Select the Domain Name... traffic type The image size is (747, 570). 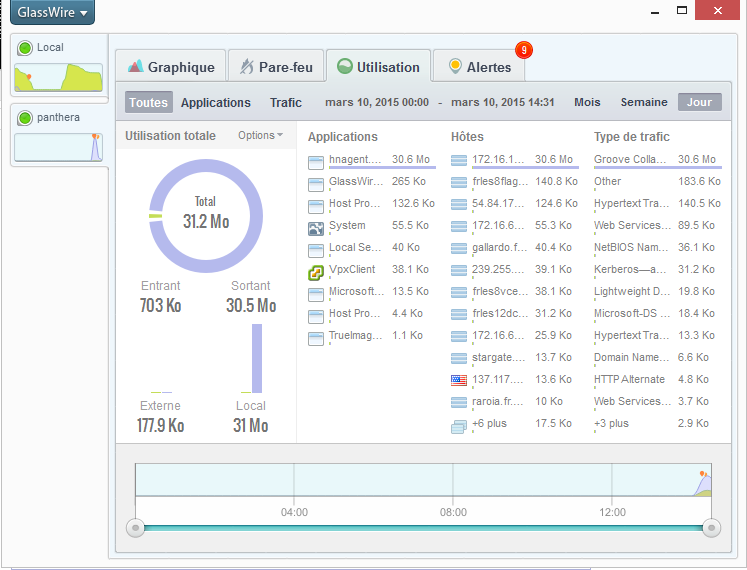pyautogui.click(x=633, y=357)
